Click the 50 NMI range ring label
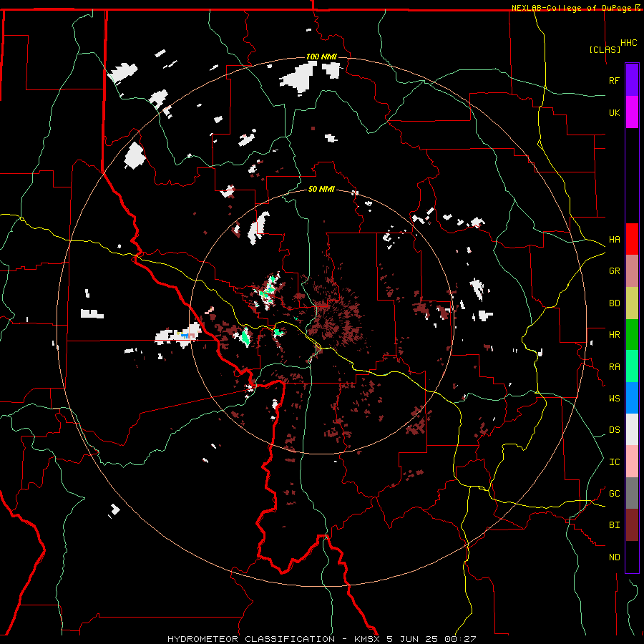The width and height of the screenshot is (644, 644). (321, 189)
